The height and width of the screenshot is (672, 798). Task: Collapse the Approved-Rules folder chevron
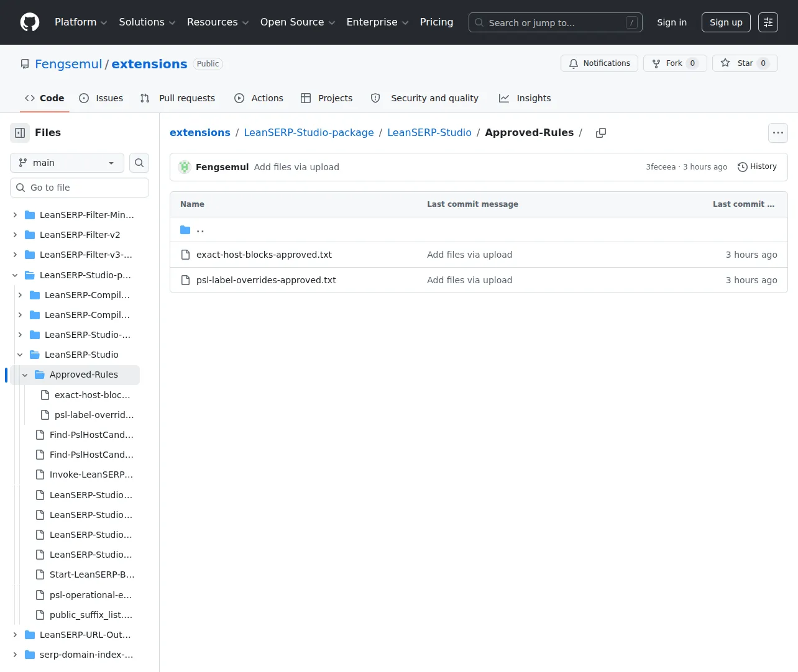coord(25,375)
